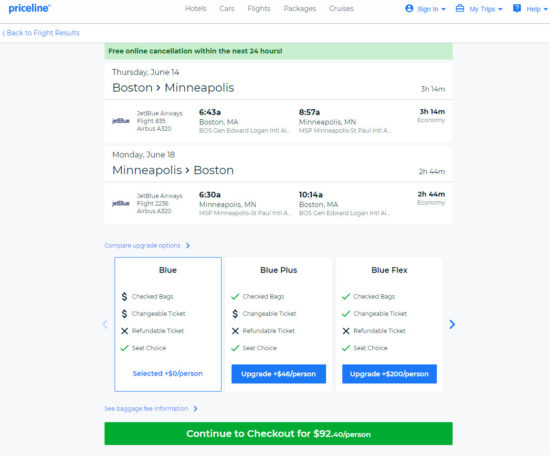Viewport: 550px width, 456px height.
Task: Click the Help question mark icon
Action: point(517,8)
